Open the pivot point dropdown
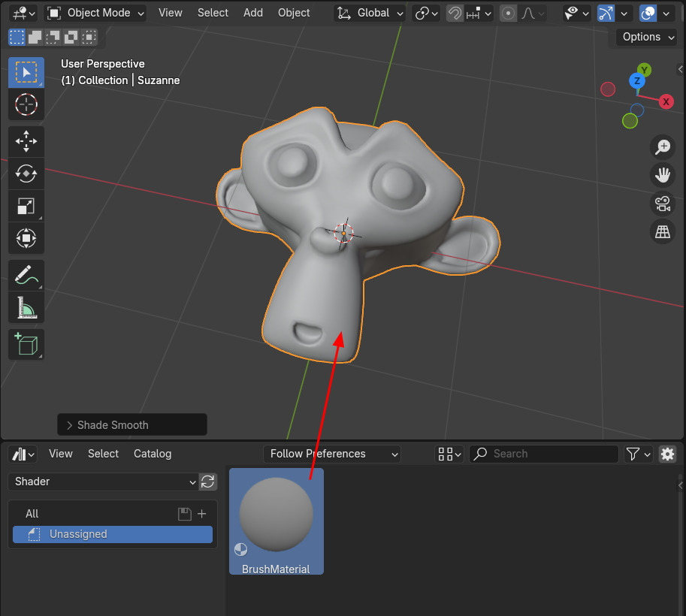 coord(426,14)
